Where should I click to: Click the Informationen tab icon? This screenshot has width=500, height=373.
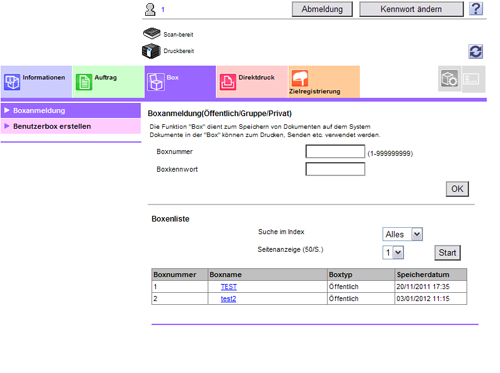(12, 82)
